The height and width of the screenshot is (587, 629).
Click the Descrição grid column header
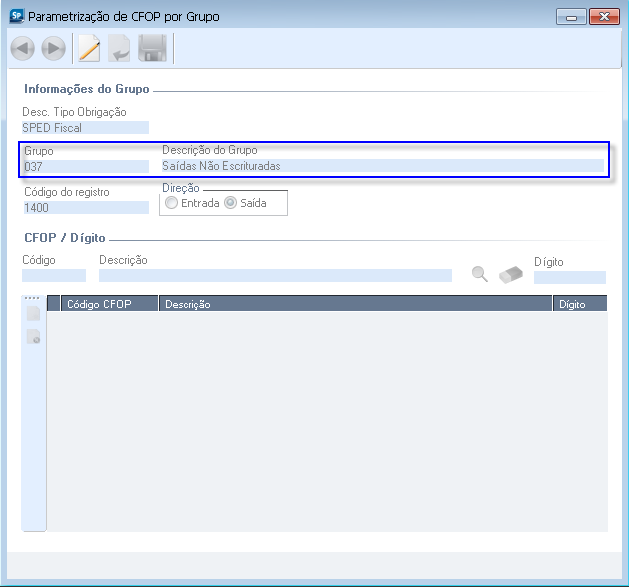(x=356, y=304)
